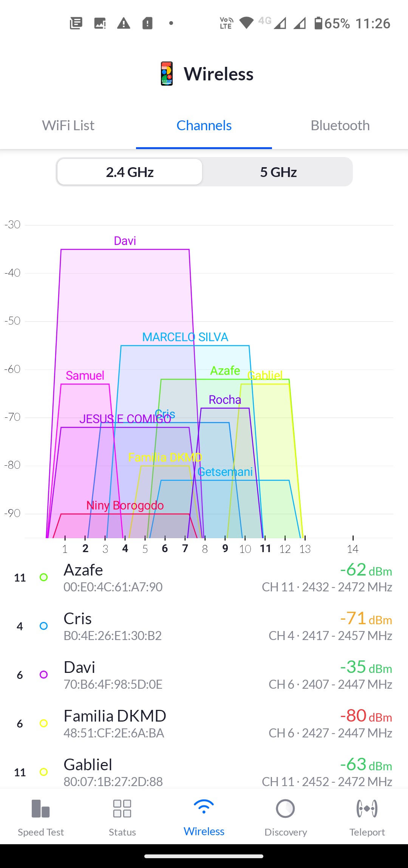This screenshot has width=408, height=868.
Task: Tap the battery icon in status bar
Action: click(318, 23)
